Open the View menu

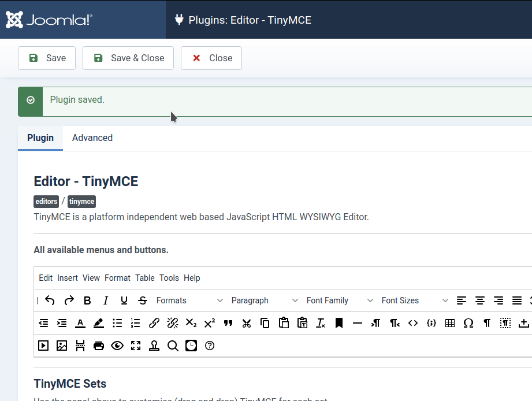tap(91, 278)
